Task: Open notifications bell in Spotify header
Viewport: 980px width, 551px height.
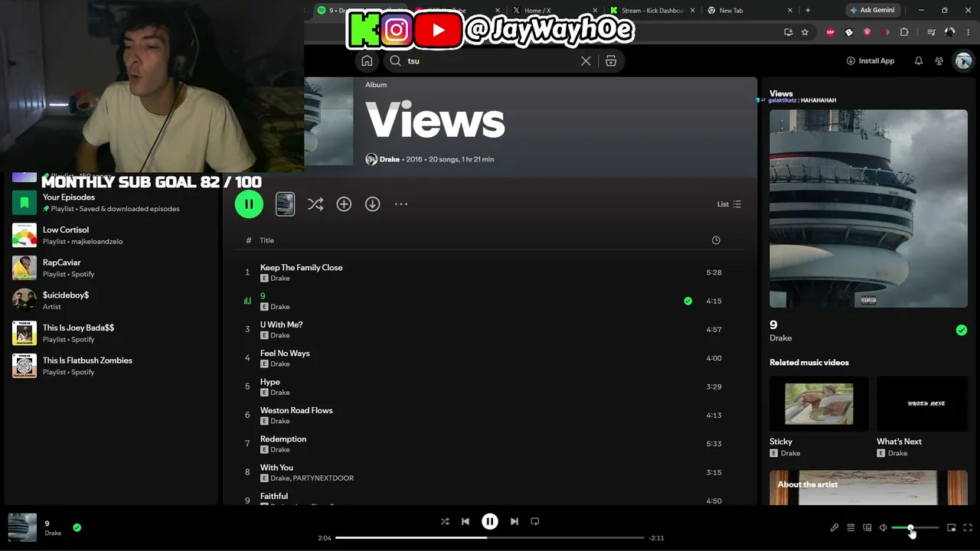Action: coord(919,61)
